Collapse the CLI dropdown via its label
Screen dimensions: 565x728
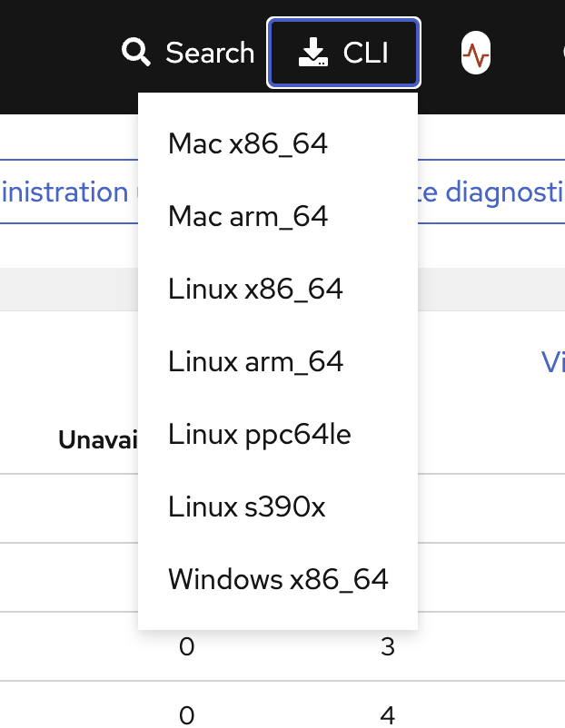pyautogui.click(x=366, y=54)
